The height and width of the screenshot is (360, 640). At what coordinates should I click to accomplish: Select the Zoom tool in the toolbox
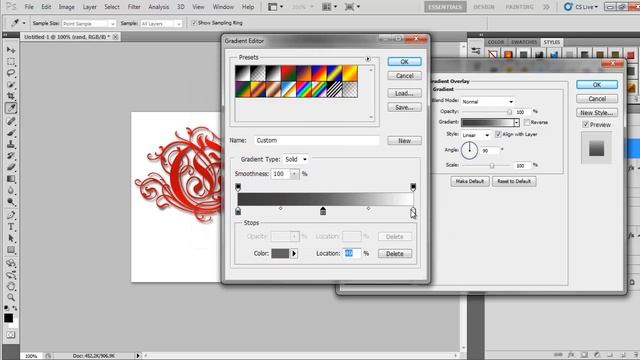11,298
